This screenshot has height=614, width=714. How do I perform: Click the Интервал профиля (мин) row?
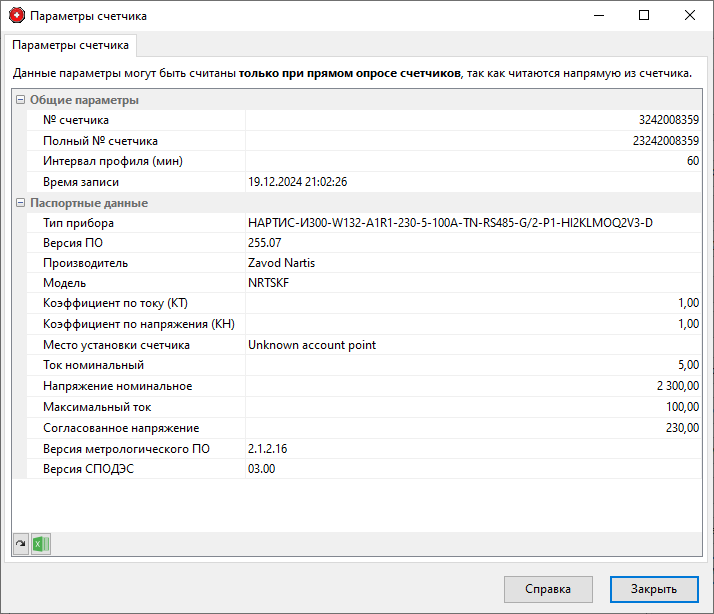[364, 161]
